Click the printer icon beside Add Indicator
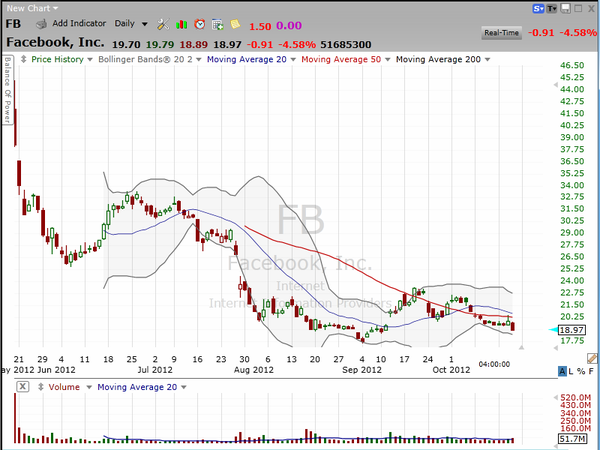Image resolution: width=600 pixels, height=450 pixels. click(41, 24)
